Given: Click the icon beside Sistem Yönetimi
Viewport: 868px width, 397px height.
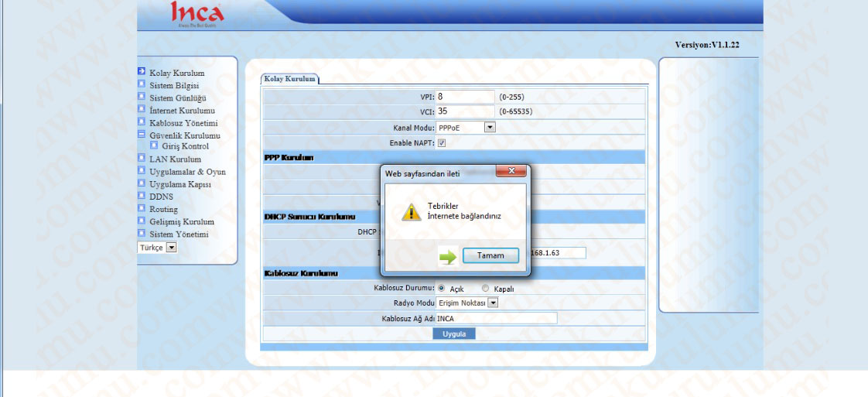Looking at the screenshot, I should (x=141, y=233).
